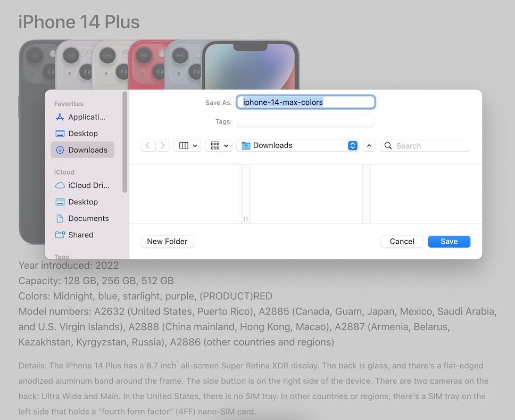
Task: Open the group-by grid dropdown
Action: pyautogui.click(x=219, y=145)
